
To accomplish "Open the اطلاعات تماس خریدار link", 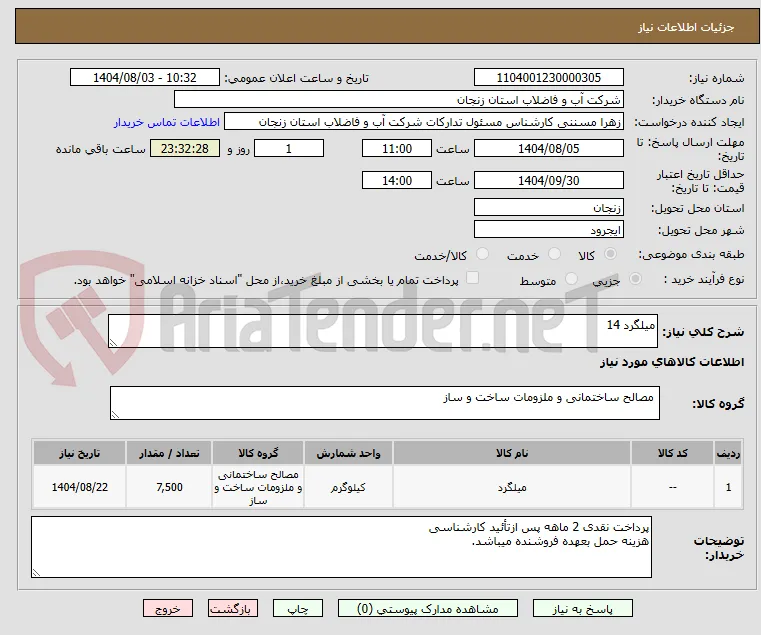I will click(167, 122).
